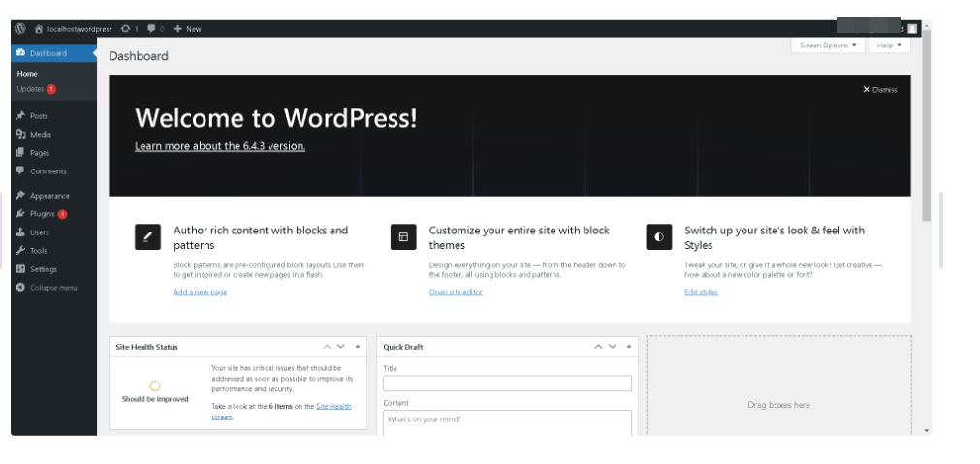Click the Quick Draft Title field

tap(507, 384)
